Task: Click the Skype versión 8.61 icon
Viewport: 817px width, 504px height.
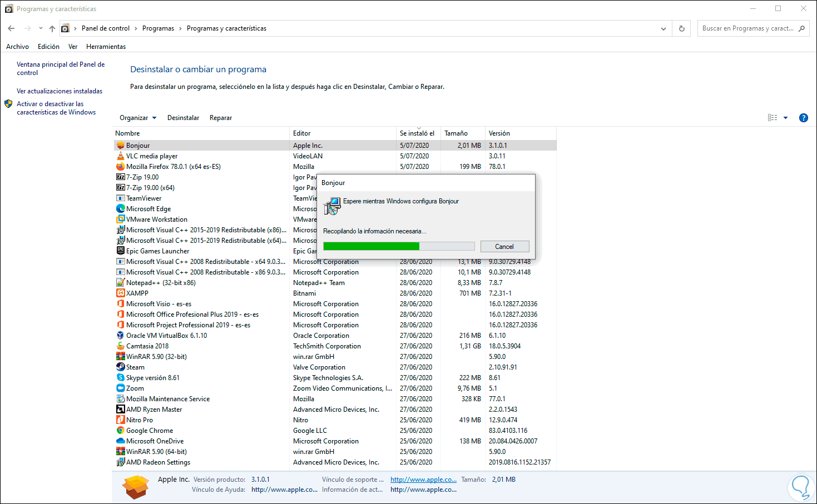Action: click(x=120, y=378)
